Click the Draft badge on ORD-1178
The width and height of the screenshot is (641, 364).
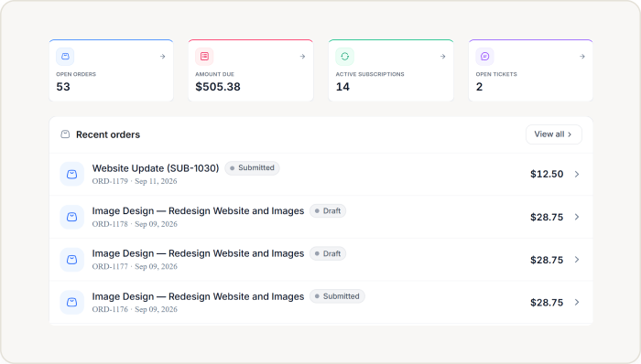328,211
